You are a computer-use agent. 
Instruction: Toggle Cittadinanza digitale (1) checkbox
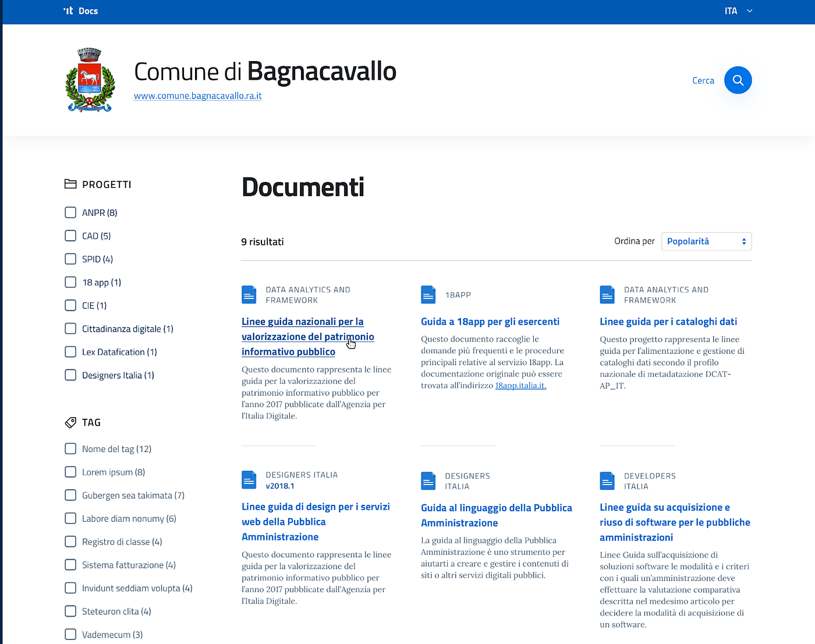[70, 329]
